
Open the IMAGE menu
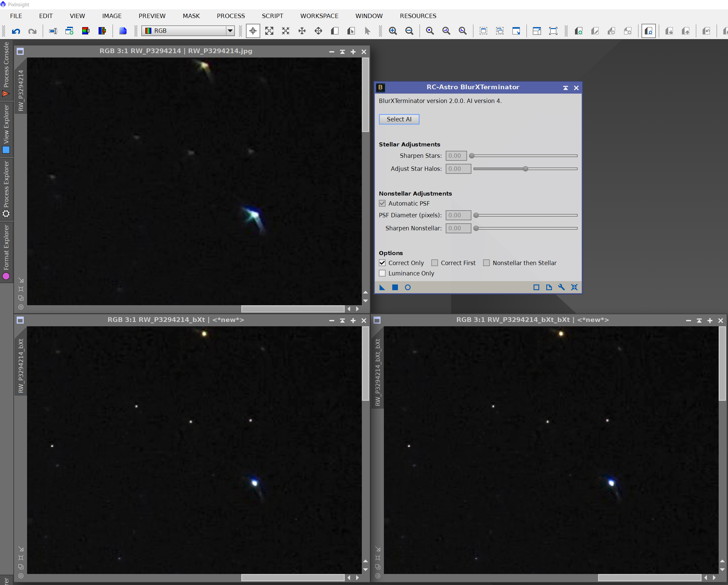tap(112, 16)
